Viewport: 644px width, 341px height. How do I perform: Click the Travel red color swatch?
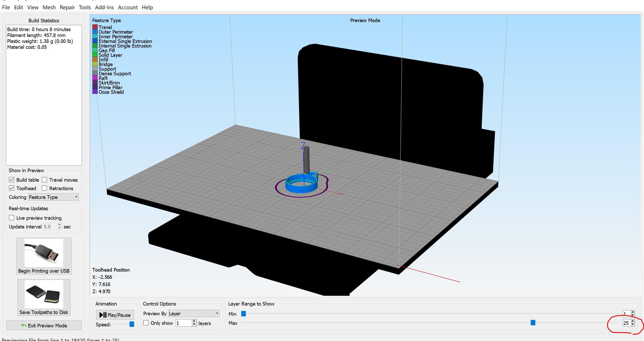pos(95,27)
